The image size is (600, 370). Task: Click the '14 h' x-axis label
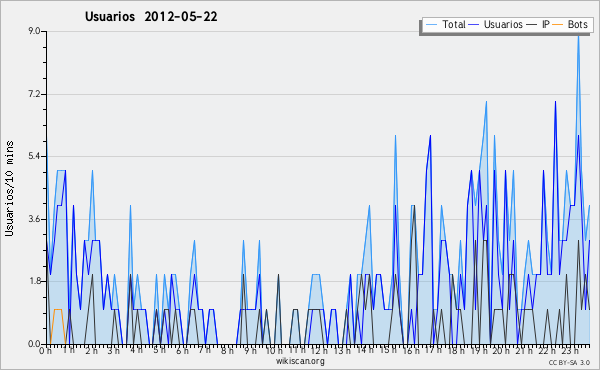(x=365, y=351)
